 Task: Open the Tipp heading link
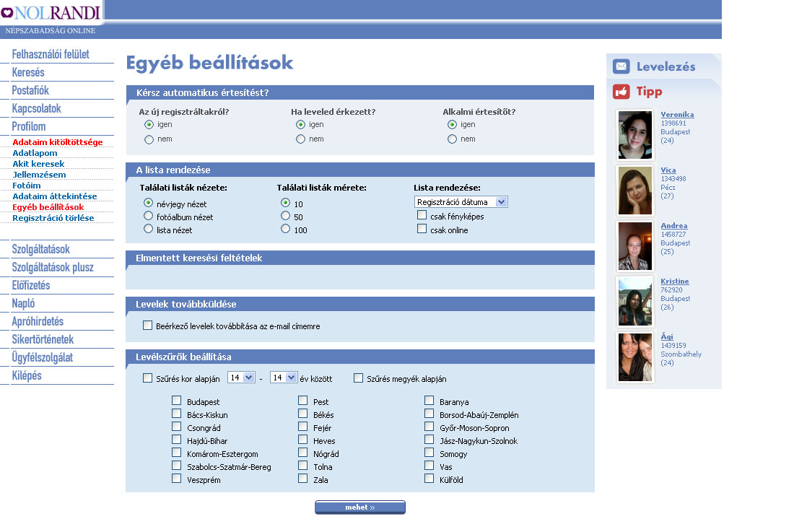[x=649, y=92]
